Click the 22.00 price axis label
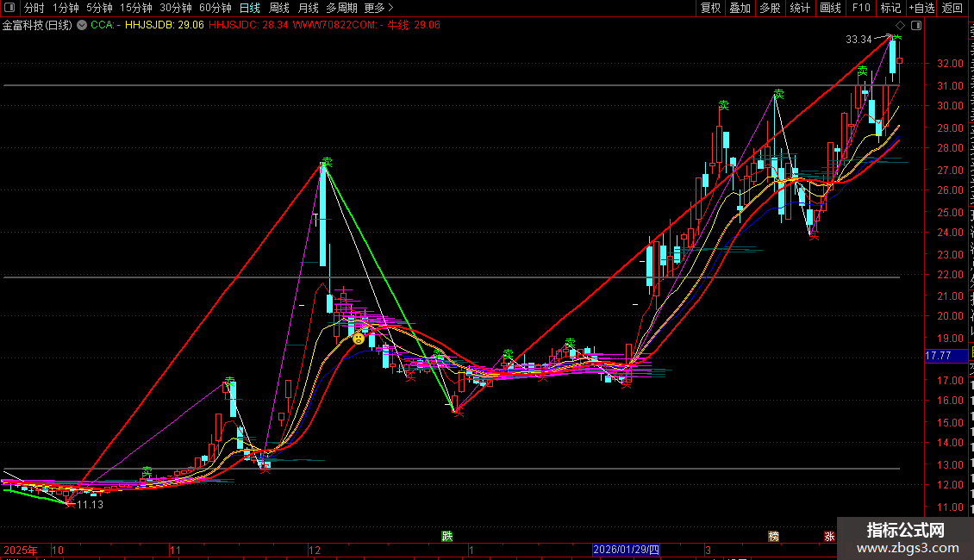This screenshot has height=560, width=974. (951, 275)
